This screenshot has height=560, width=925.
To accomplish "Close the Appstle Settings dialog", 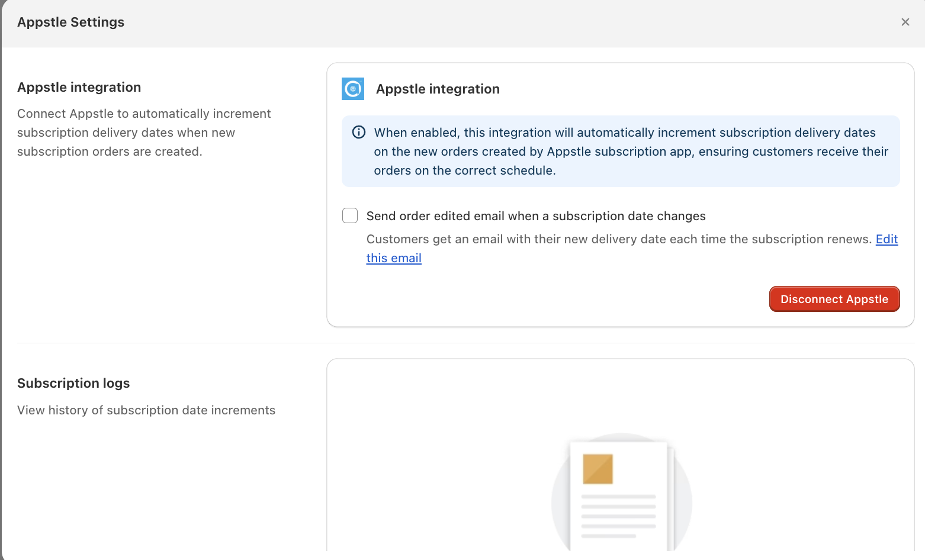I will (905, 22).
